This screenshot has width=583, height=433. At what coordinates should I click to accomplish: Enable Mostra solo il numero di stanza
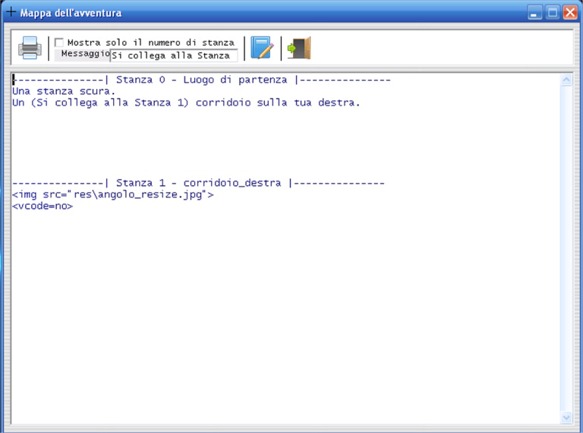coord(59,42)
